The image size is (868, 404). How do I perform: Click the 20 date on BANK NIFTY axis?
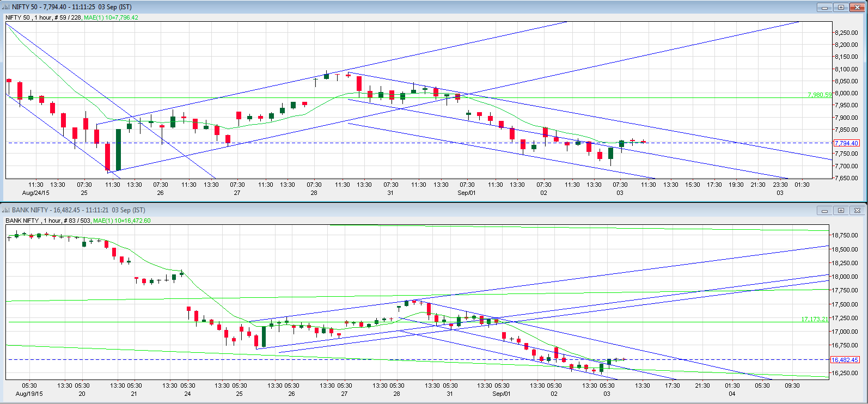click(82, 394)
